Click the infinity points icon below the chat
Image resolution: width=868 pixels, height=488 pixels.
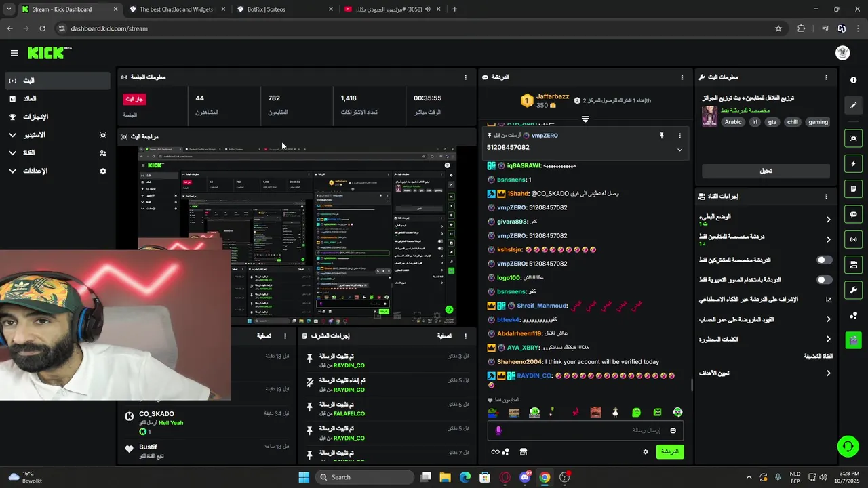tap(496, 452)
